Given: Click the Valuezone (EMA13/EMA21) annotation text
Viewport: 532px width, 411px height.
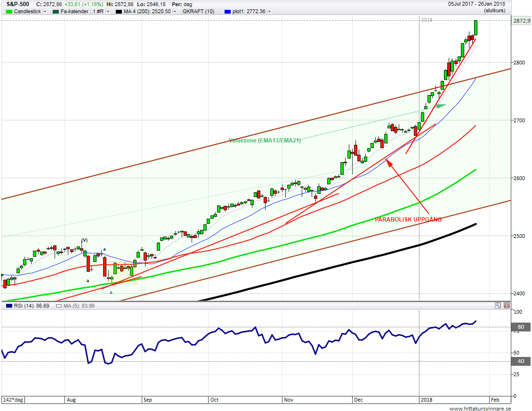Looking at the screenshot, I should [265, 140].
